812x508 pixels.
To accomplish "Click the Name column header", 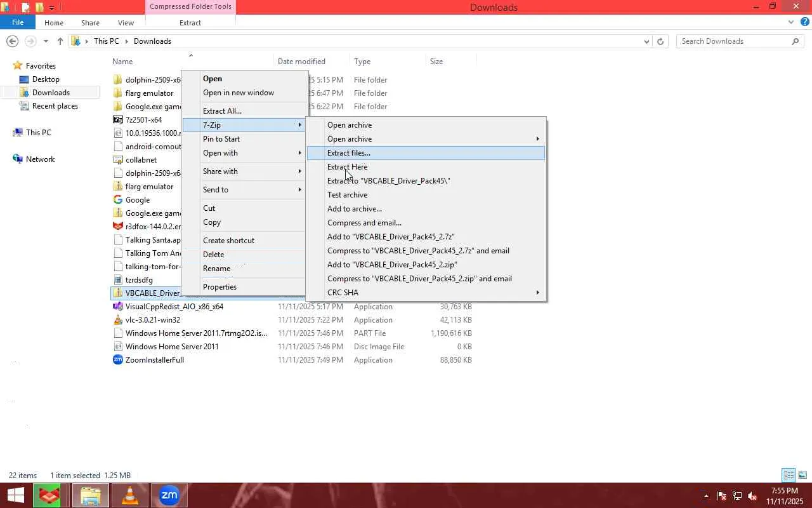I will pos(190,62).
